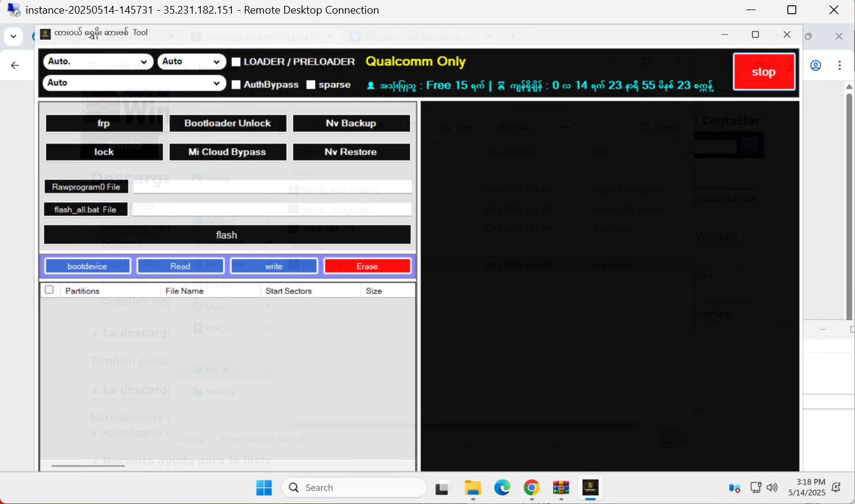Expand the wide Auto combo box
Viewport: 855px width, 504px height.
pyautogui.click(x=134, y=83)
